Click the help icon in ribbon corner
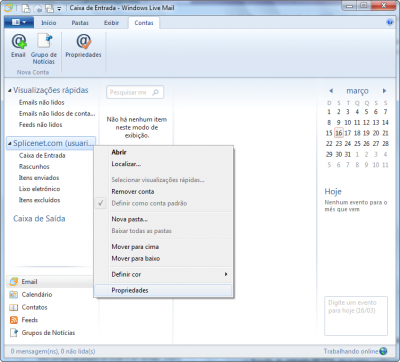The height and width of the screenshot is (362, 400). tap(389, 22)
